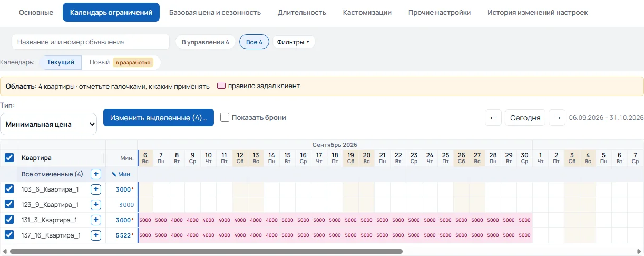The width and height of the screenshot is (644, 256).
Task: Click 'Изменить выделенные (4)...' button
Action: click(159, 118)
